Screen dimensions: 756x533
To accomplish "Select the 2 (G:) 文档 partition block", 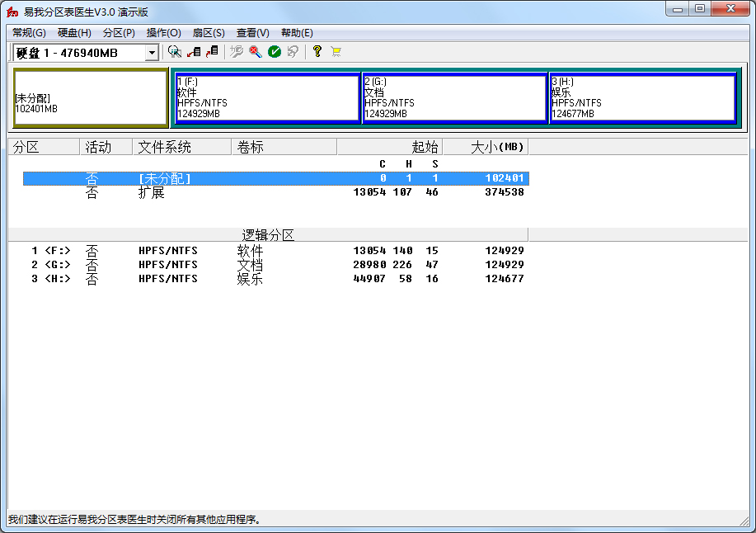I will [x=454, y=97].
